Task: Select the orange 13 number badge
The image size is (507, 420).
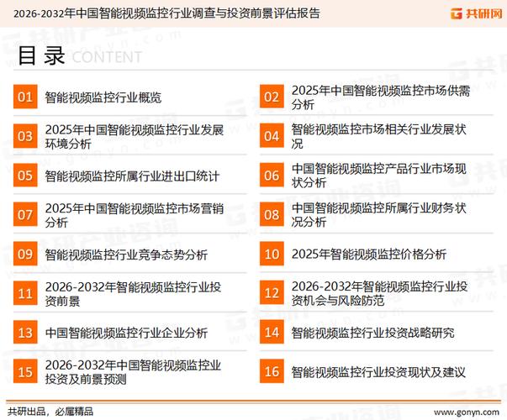Action: [25, 333]
